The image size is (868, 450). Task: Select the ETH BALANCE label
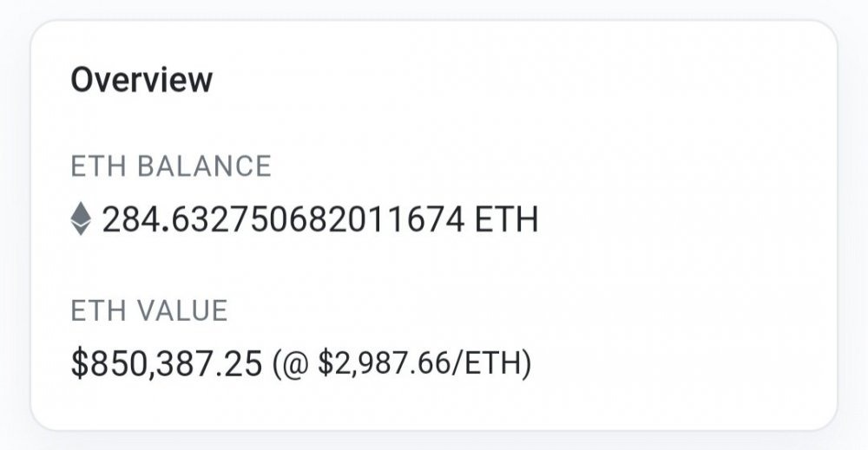pyautogui.click(x=171, y=166)
